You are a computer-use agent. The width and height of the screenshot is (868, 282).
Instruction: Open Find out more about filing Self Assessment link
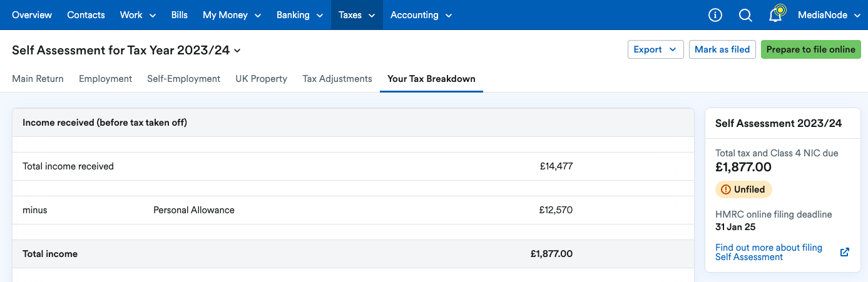click(x=768, y=252)
